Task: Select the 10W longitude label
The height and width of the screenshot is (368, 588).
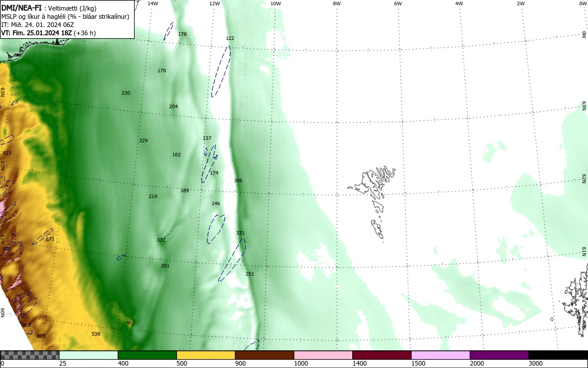Action: click(x=276, y=4)
